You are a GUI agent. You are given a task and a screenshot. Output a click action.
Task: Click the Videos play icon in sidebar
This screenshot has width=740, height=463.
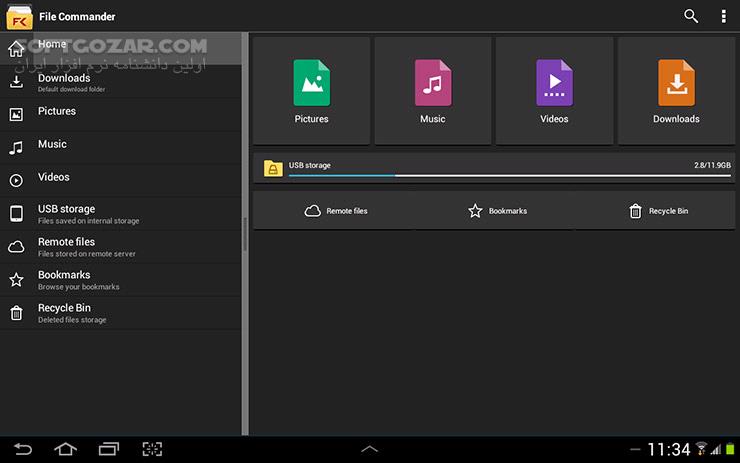click(16, 180)
